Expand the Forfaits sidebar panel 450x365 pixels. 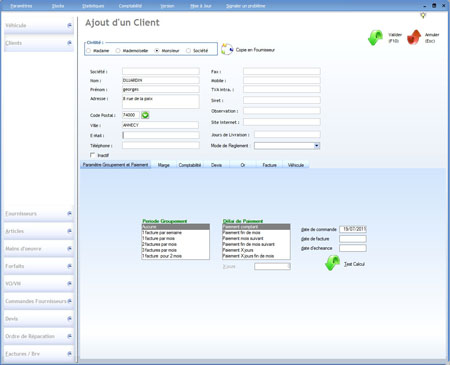69,266
